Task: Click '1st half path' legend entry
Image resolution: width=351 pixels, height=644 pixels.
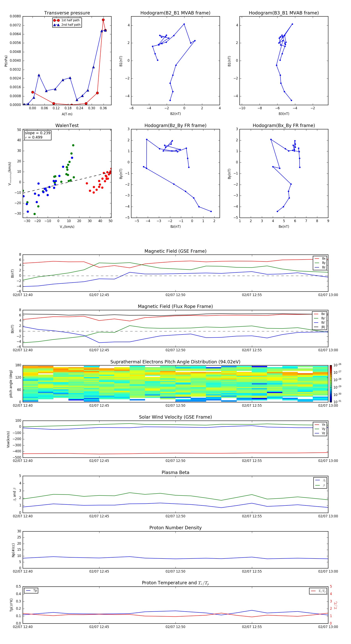Action: (x=67, y=20)
